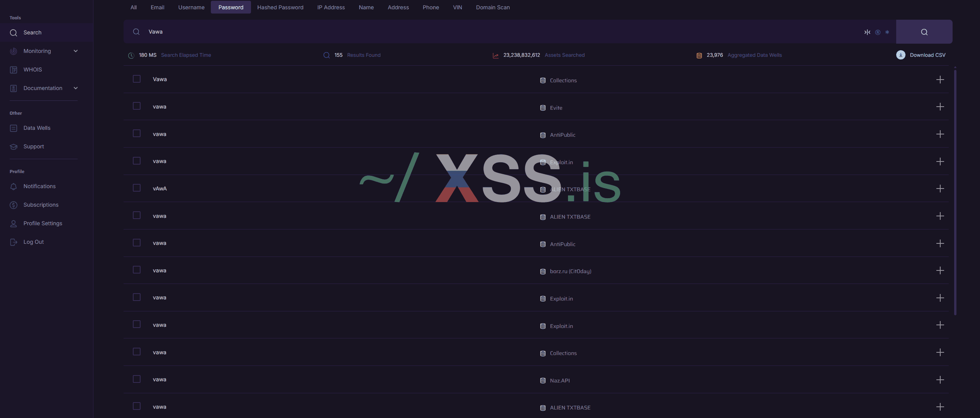980x418 pixels.
Task: Select the vAwA ALIEN TXTBASE row checkbox
Action: coord(137,188)
